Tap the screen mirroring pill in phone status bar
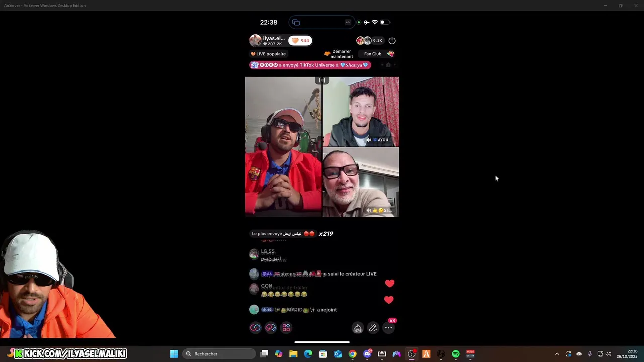644x362 pixels. click(322, 22)
